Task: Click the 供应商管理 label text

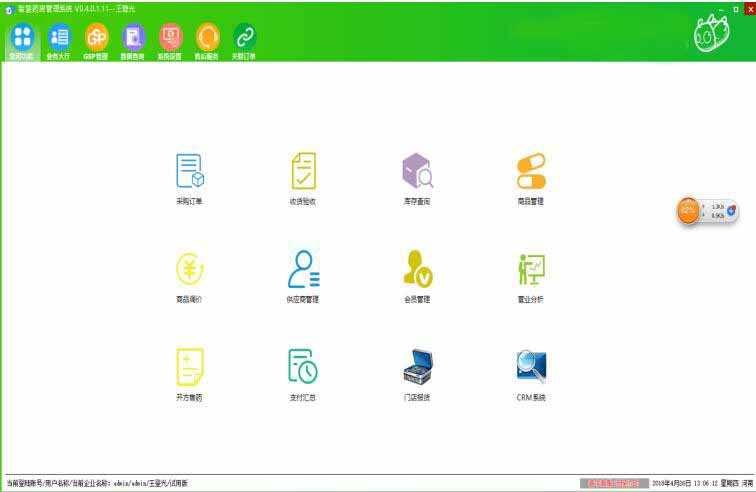Action: coord(303,300)
